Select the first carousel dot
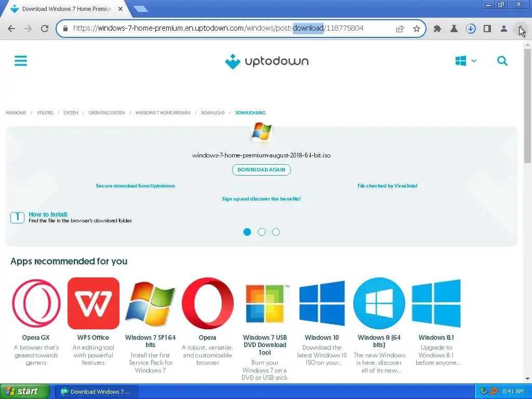 point(247,232)
